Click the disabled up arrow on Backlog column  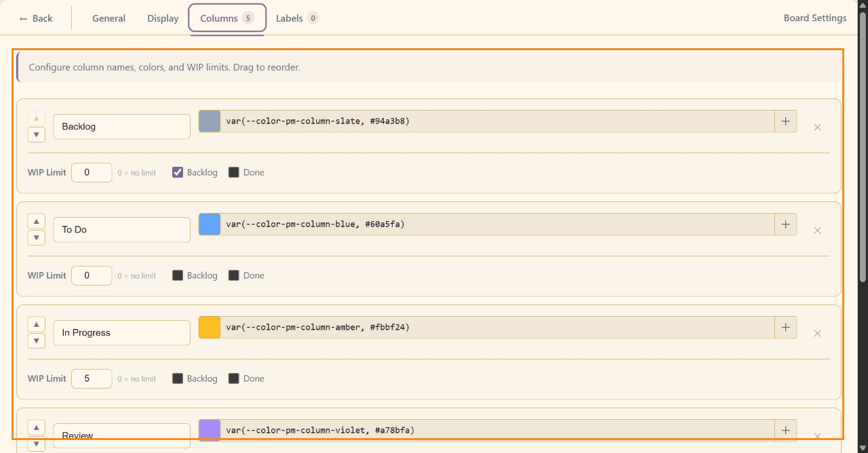tap(37, 118)
